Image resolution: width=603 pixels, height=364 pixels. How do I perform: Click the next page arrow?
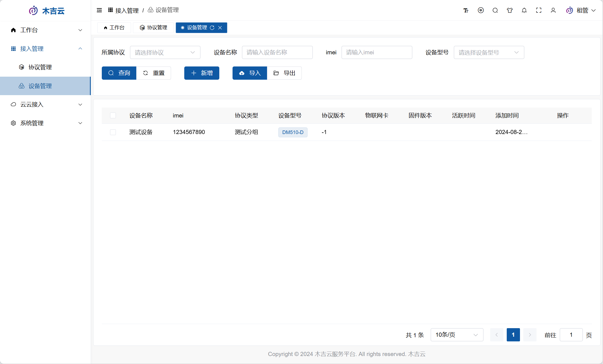[530, 335]
